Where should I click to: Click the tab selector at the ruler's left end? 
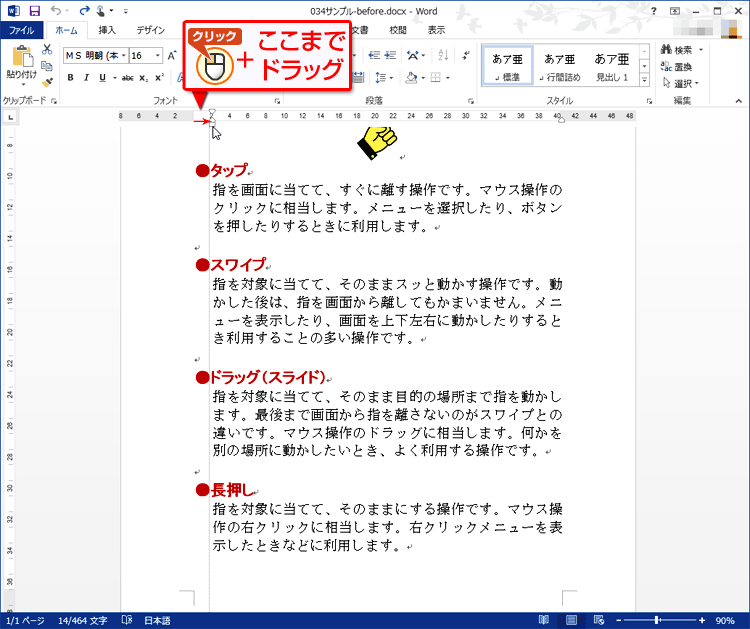tap(11, 117)
